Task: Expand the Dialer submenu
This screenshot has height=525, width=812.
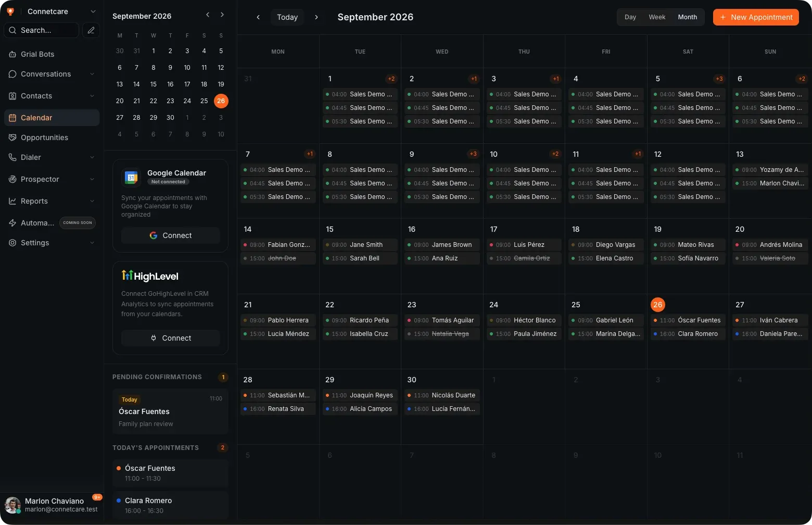Action: click(x=92, y=157)
